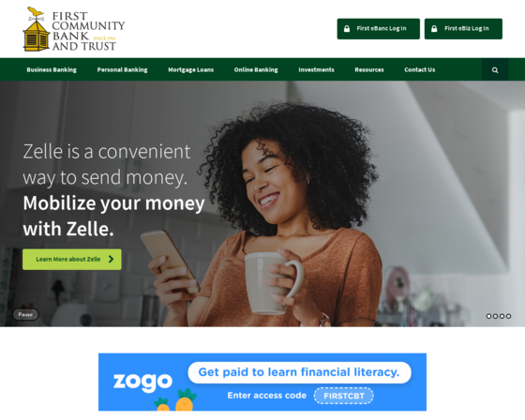
Task: Click the Resources navigation item
Action: [369, 69]
